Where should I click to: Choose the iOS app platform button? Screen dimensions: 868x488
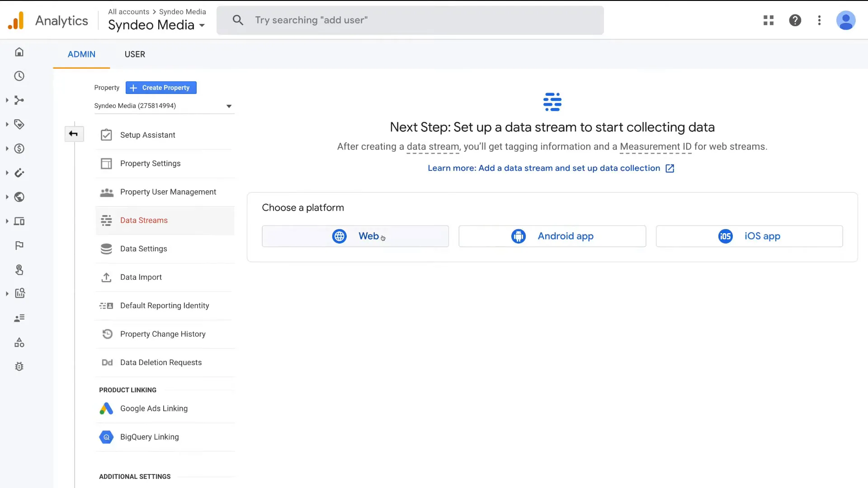tap(749, 236)
